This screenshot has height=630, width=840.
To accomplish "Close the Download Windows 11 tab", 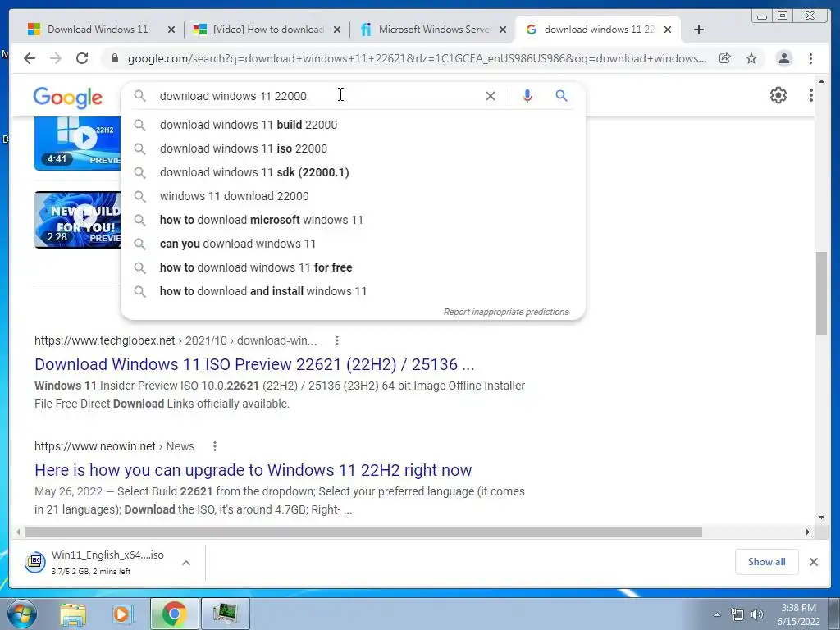I will click(171, 30).
